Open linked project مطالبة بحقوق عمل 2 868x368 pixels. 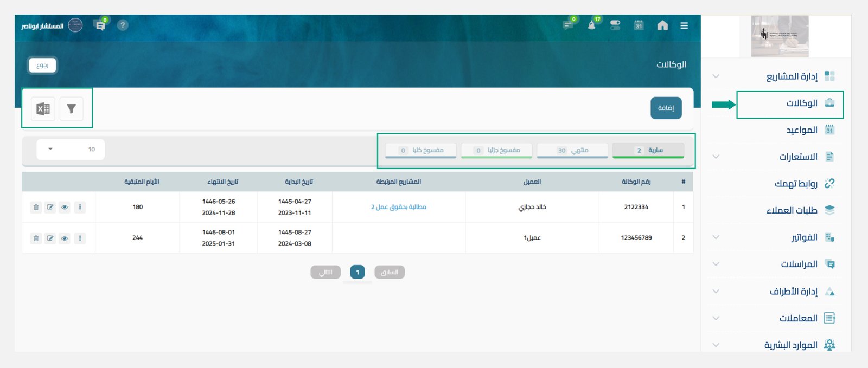pos(399,207)
